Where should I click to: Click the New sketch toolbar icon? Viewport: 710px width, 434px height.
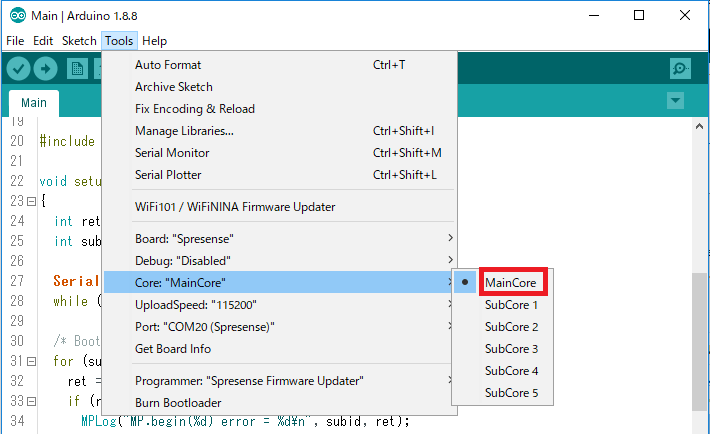coord(76,68)
